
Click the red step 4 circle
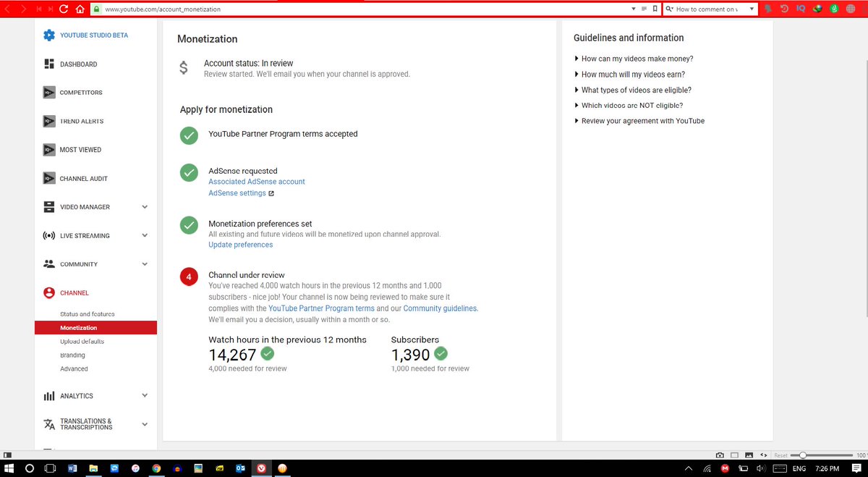pos(189,277)
